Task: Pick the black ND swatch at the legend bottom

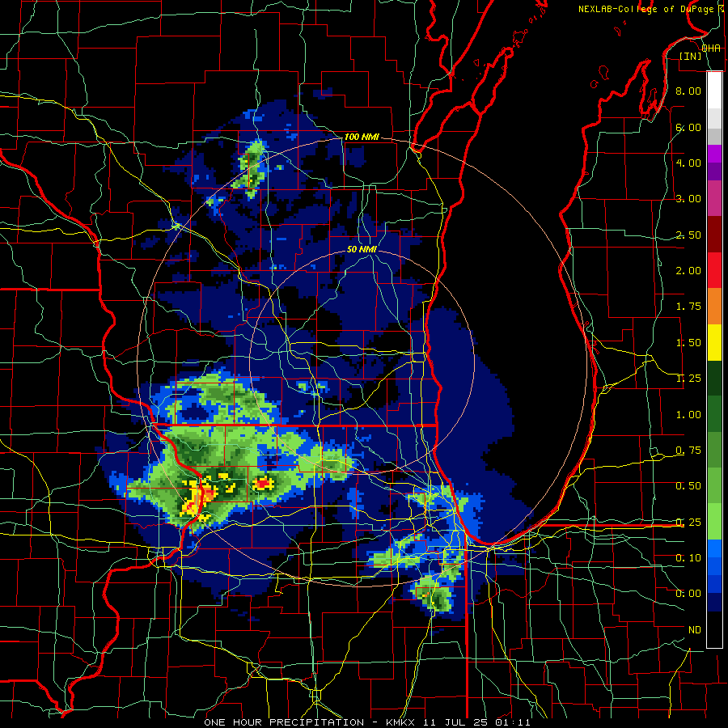Action: (714, 629)
